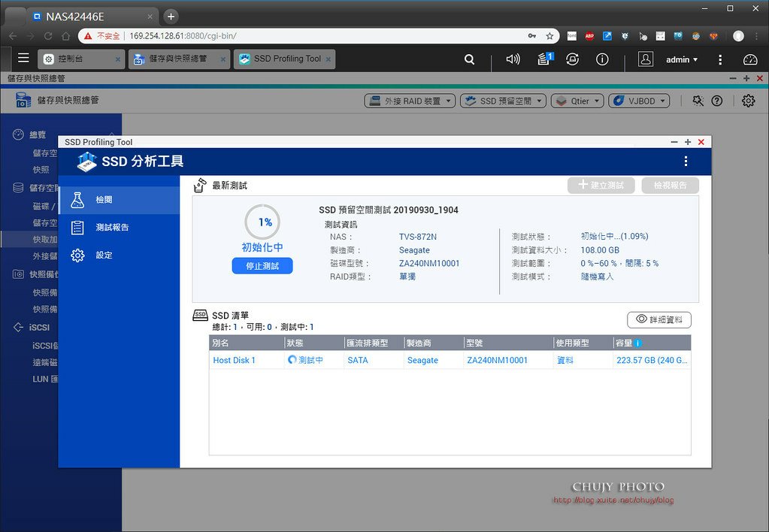769x532 pixels.
Task: Expand the SSD 預留空間 dropdown
Action: coord(503,101)
